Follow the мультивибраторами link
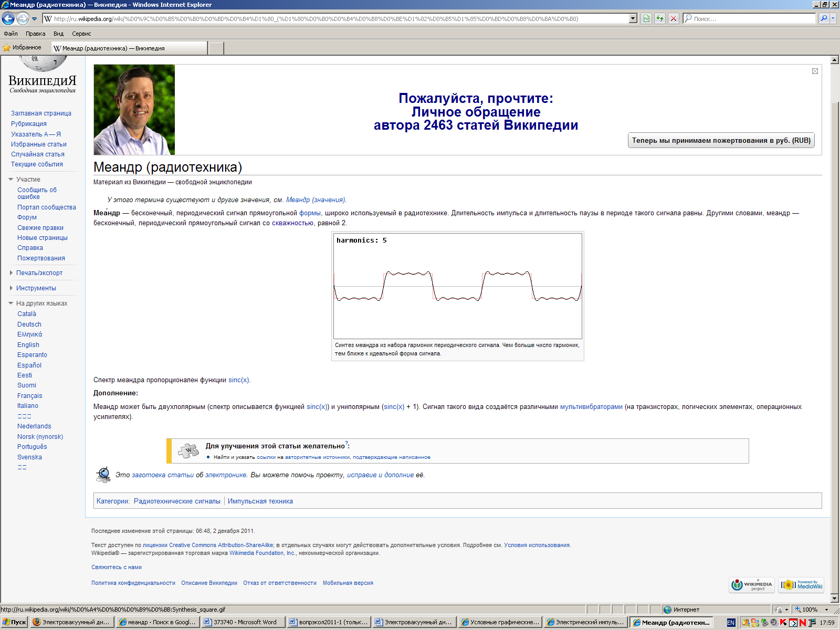Screen dimensions: 840x630 (591, 407)
